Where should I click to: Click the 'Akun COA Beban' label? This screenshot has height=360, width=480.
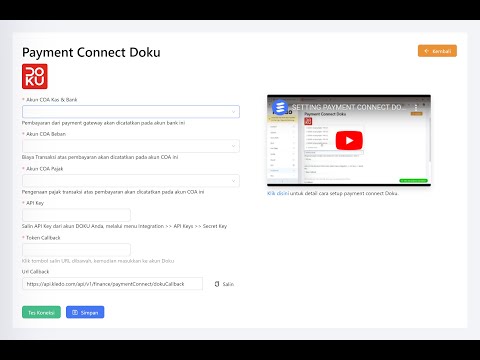[46, 134]
